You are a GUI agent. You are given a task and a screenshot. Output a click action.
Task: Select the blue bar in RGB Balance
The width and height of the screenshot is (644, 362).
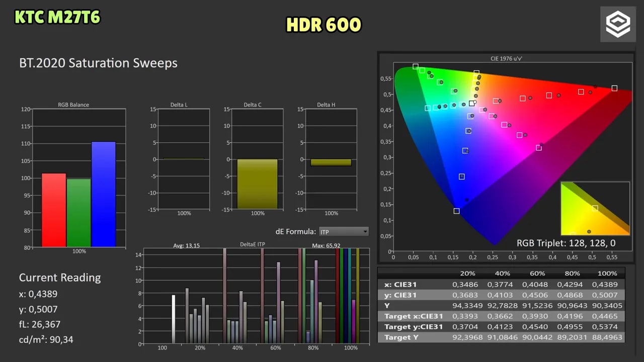click(x=104, y=194)
